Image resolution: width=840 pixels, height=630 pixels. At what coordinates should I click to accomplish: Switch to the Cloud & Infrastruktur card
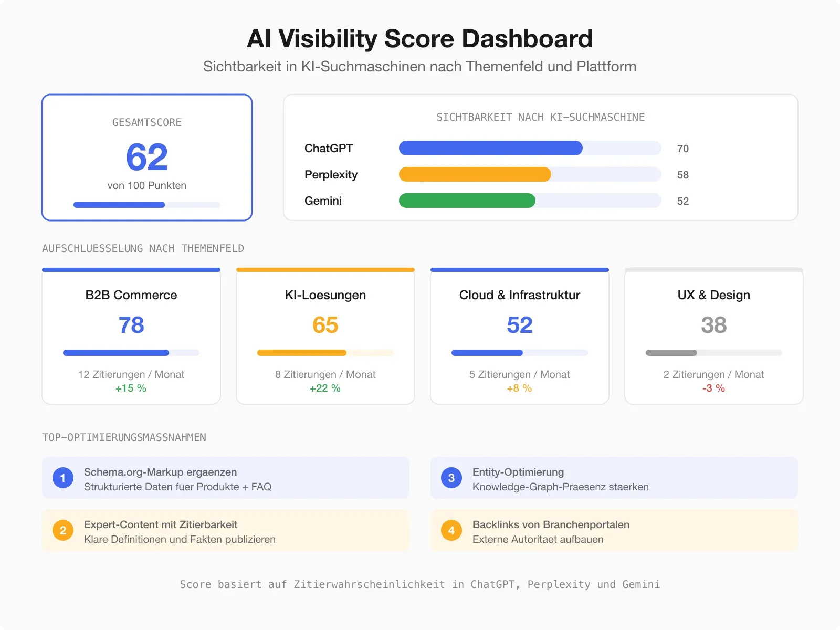[x=519, y=336]
